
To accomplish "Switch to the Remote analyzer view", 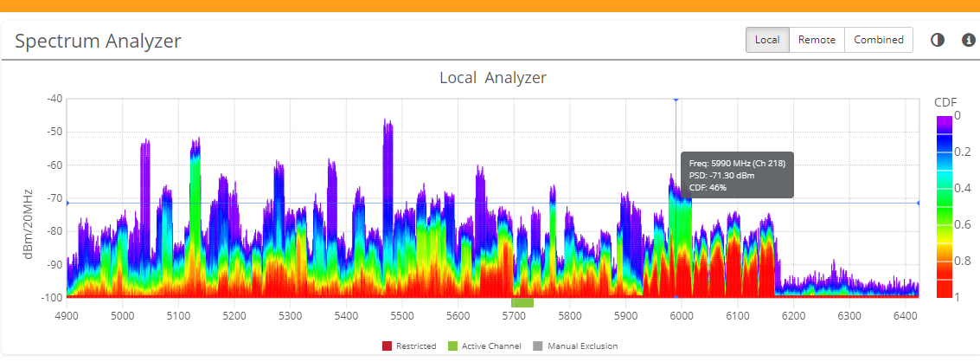I will 817,40.
